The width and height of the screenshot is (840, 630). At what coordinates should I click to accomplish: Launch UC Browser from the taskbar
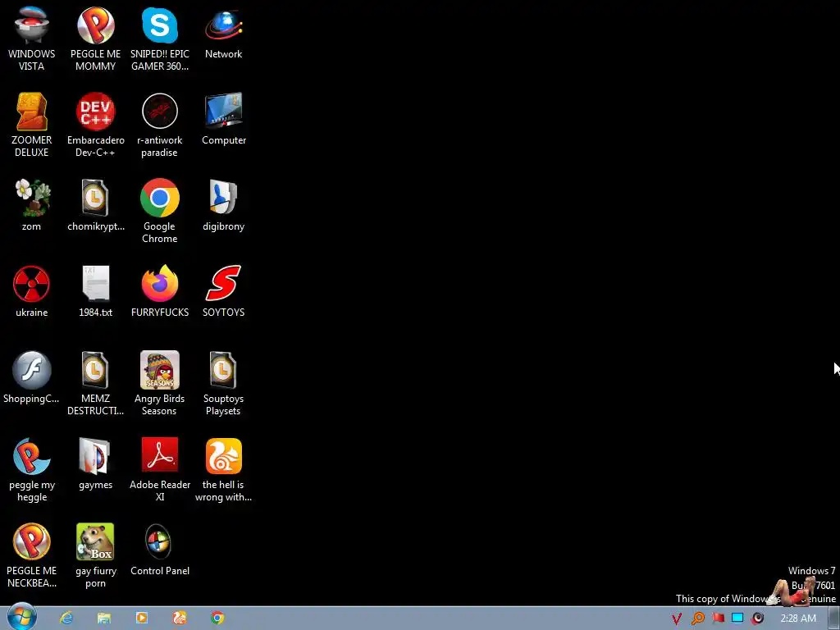coord(180,619)
